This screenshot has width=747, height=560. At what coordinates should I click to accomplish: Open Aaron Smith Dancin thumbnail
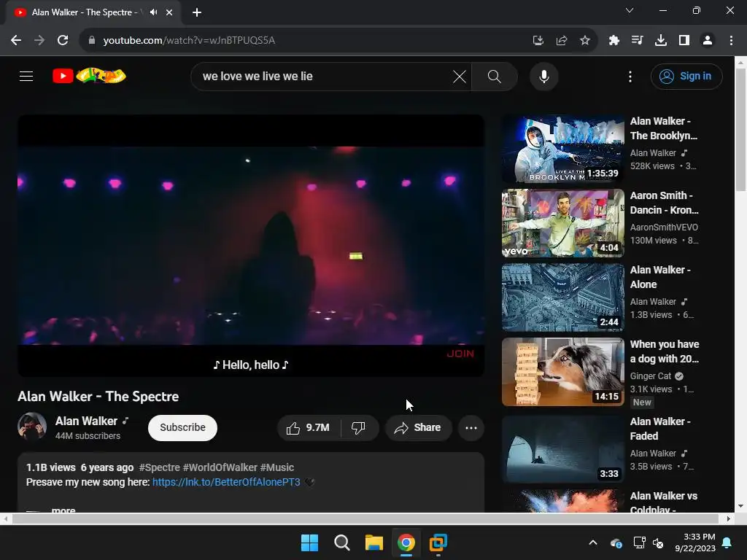coord(563,223)
